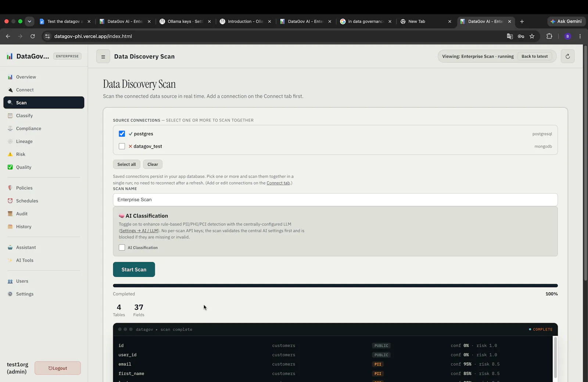The width and height of the screenshot is (588, 382).
Task: Click the Risk warning triangle icon
Action: (10, 154)
